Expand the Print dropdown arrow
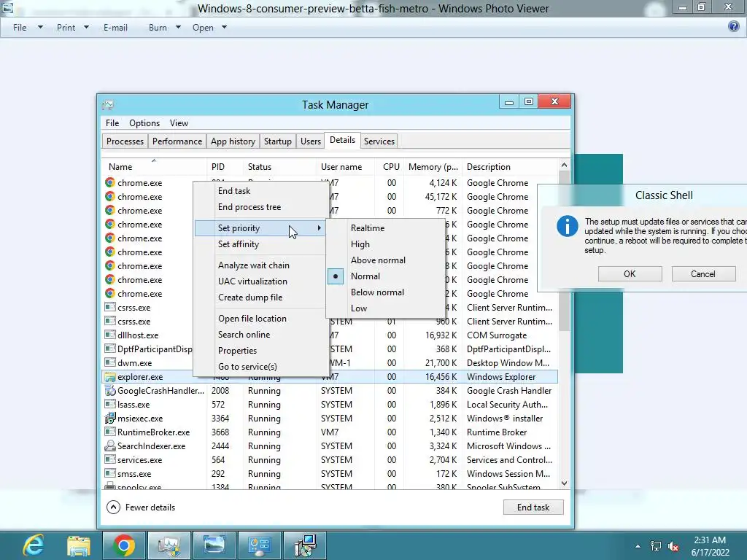Screen dimensions: 747x560 tap(86, 27)
